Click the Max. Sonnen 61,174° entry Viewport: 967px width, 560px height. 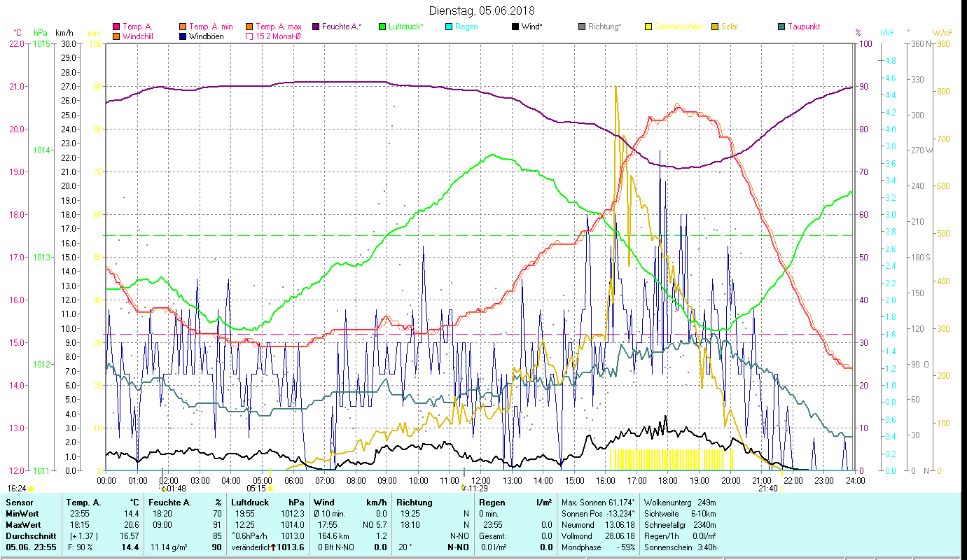pos(598,503)
